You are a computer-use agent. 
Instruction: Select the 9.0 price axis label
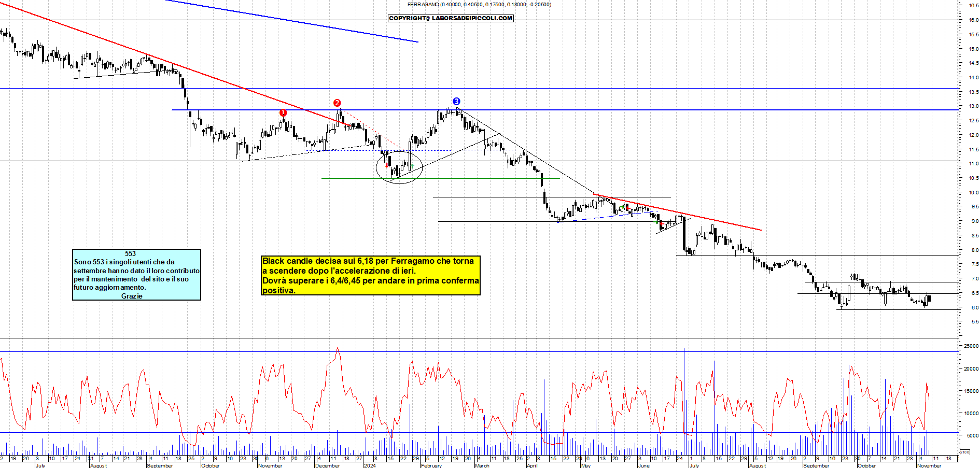[974, 221]
